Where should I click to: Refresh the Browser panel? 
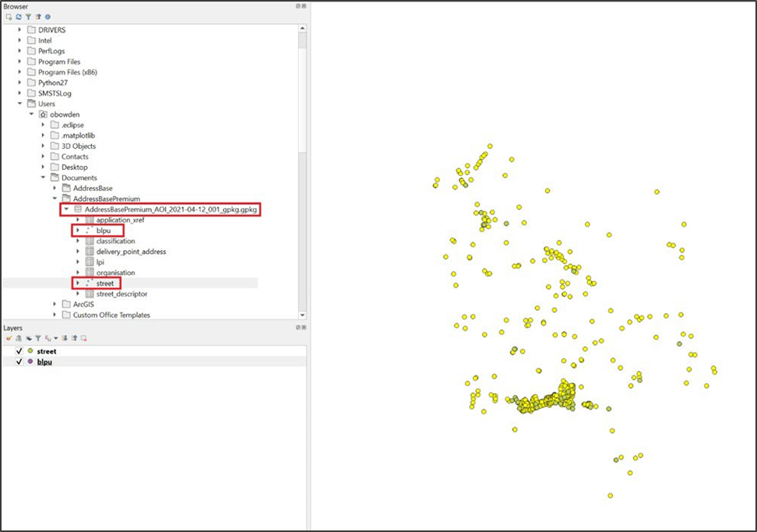tap(19, 17)
